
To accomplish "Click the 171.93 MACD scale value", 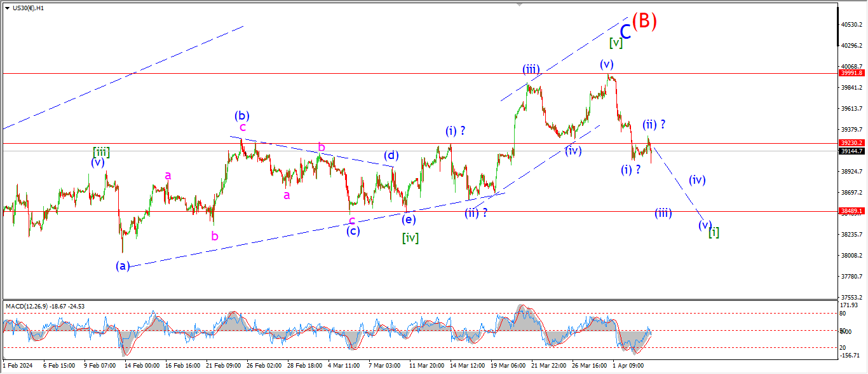I will point(851,307).
